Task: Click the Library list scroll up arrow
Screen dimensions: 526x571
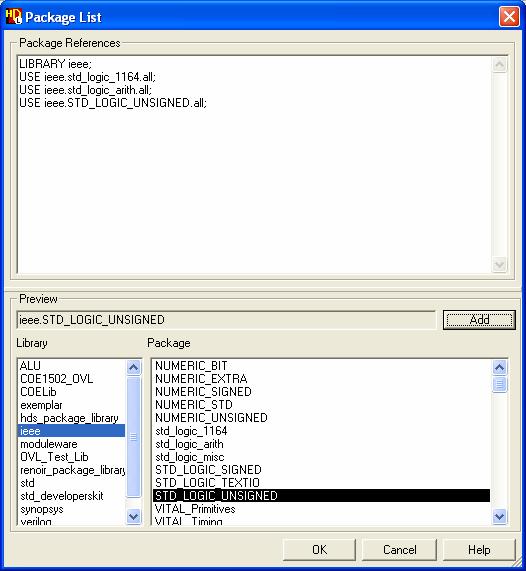Action: (134, 367)
